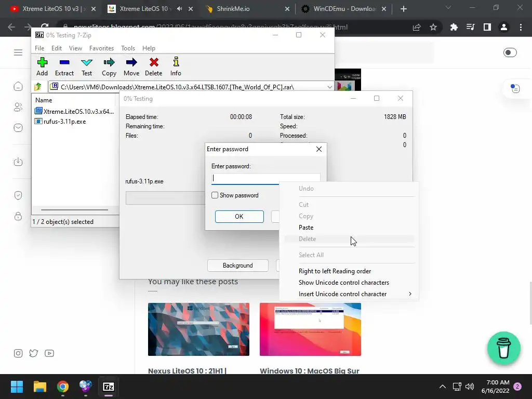Close the Enter password dialog
This screenshot has width=532, height=399.
[319, 149]
